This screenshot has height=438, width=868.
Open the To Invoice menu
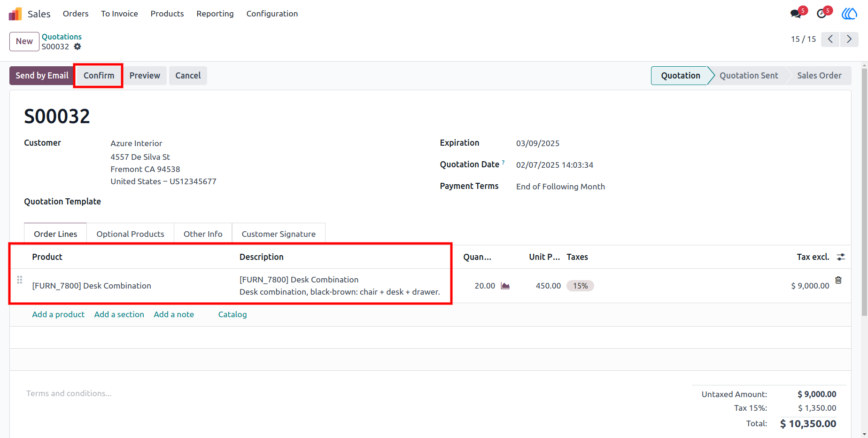point(119,14)
